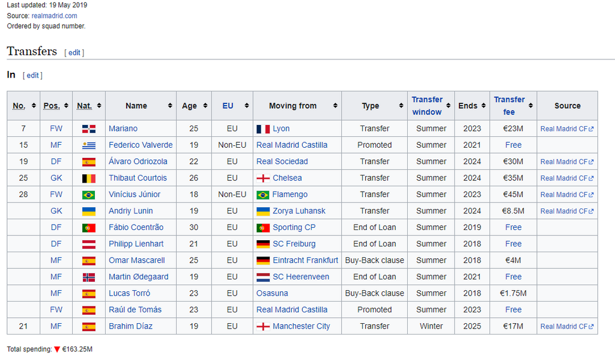This screenshot has height=364, width=615.
Task: Open Flamengo club link
Action: coord(290,195)
